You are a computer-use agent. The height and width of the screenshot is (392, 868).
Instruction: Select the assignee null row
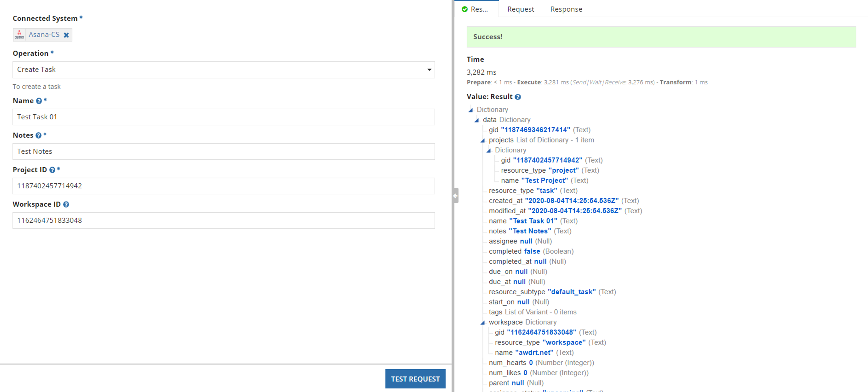click(520, 241)
